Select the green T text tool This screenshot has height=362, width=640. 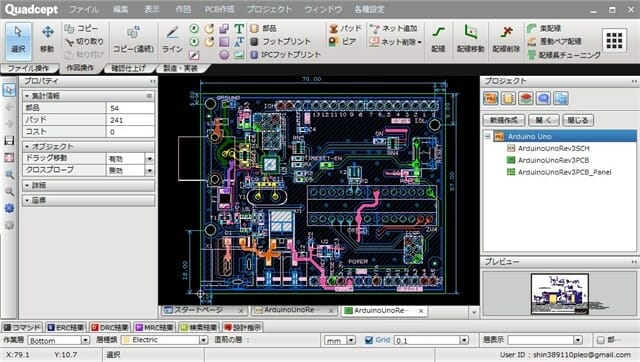tap(239, 29)
